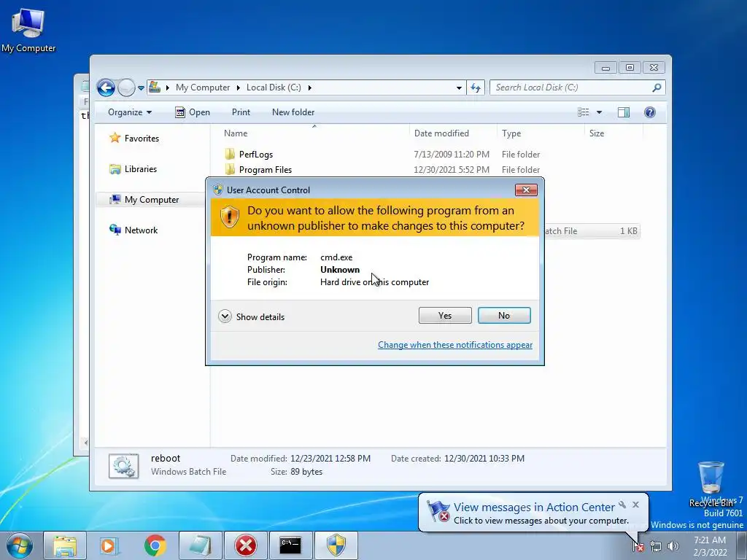Click the reboot batch file details icon
The height and width of the screenshot is (560, 747).
[124, 466]
